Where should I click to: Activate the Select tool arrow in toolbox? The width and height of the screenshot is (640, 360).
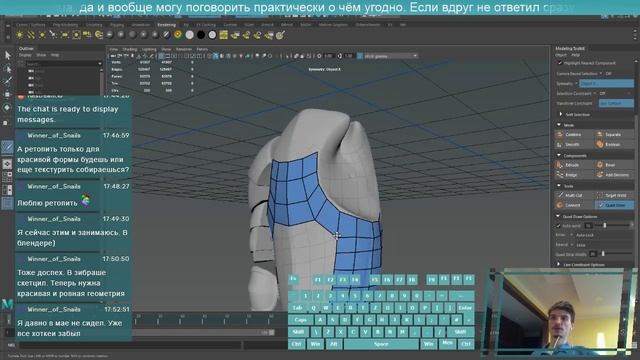point(7,56)
